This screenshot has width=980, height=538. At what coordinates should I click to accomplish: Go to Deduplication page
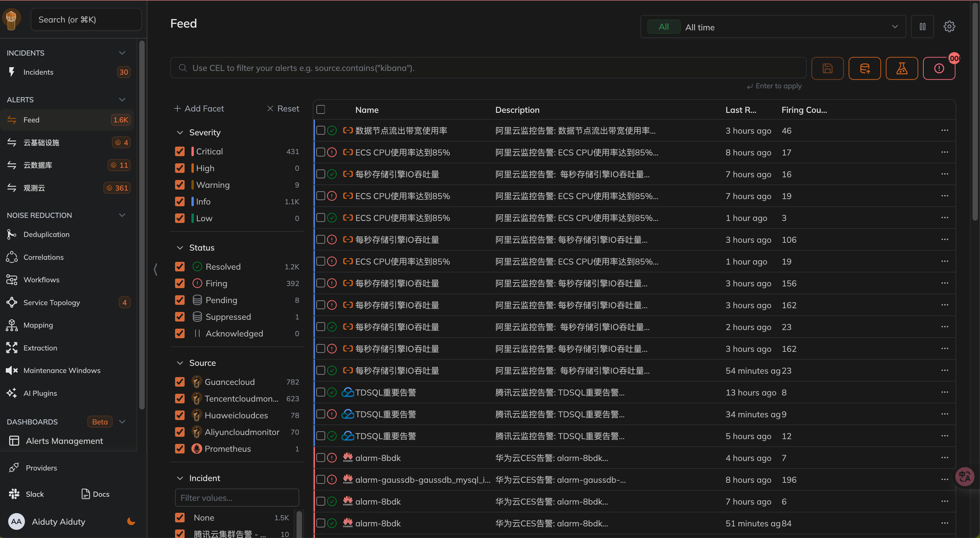46,235
